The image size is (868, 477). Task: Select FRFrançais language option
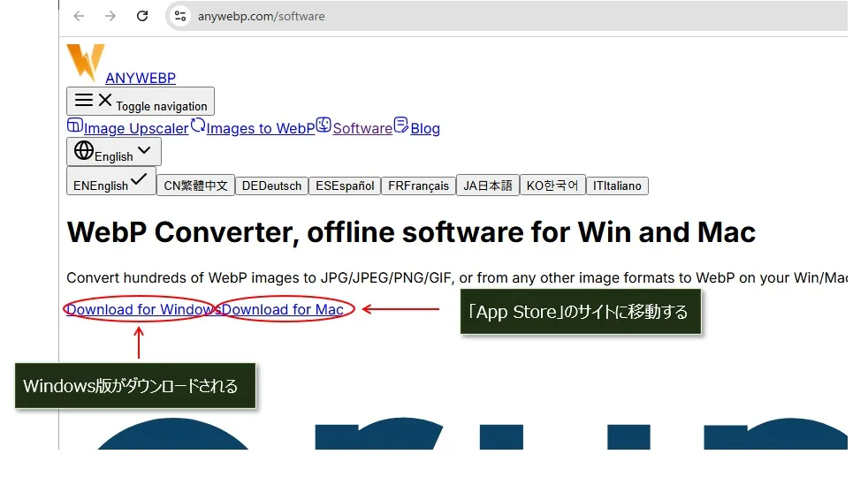[418, 185]
